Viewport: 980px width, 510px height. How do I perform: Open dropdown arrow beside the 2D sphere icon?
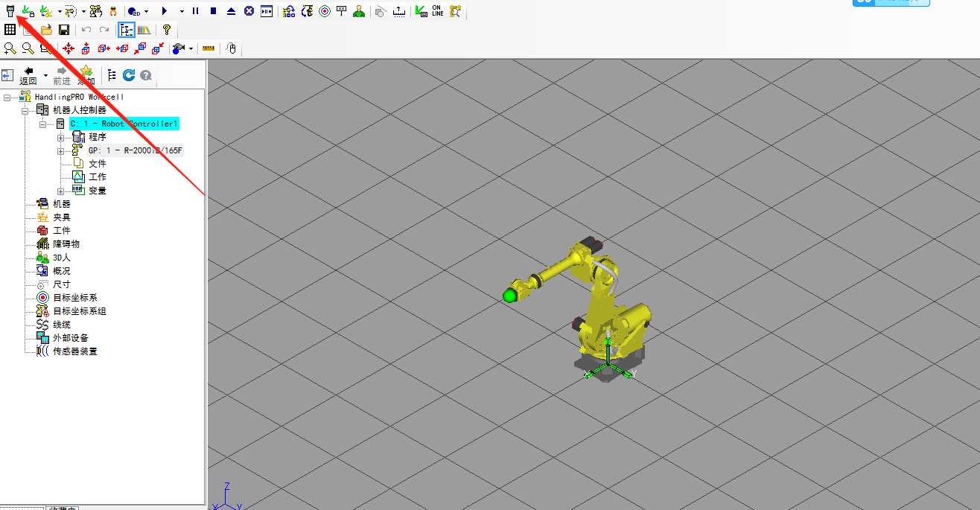[x=146, y=11]
